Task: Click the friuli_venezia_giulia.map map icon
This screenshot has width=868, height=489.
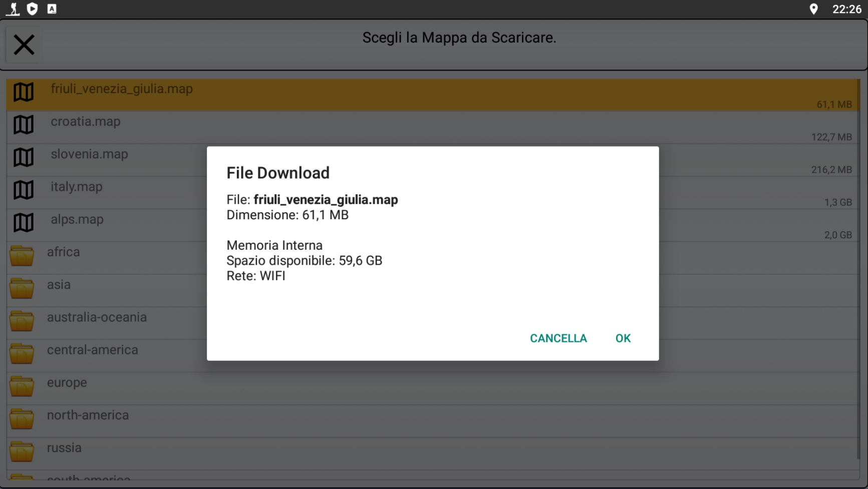Action: pos(23,92)
